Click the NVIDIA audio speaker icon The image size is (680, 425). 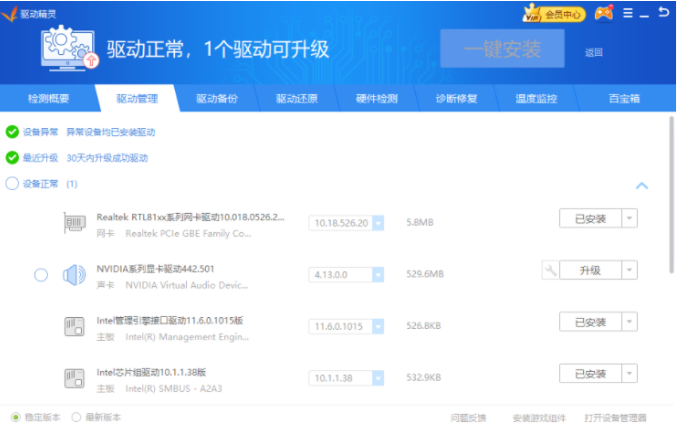pos(74,274)
